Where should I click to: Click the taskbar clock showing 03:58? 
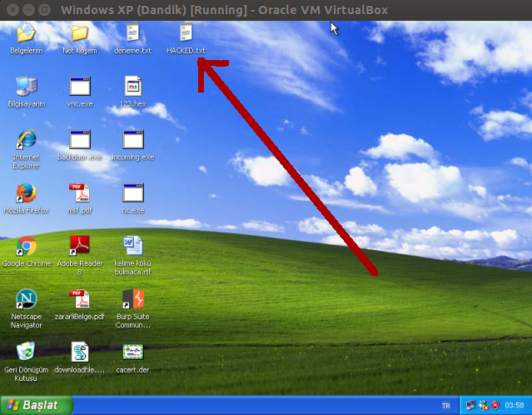[x=515, y=406]
